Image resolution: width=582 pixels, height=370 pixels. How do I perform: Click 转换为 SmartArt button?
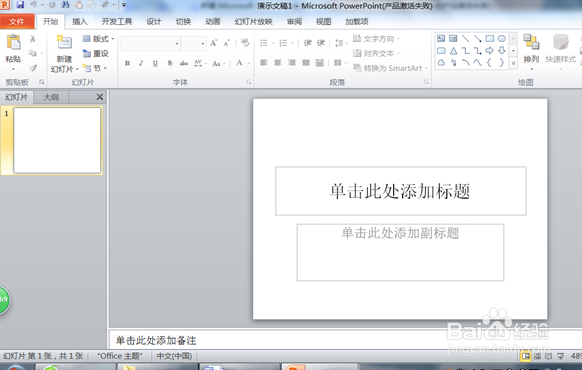pyautogui.click(x=390, y=68)
